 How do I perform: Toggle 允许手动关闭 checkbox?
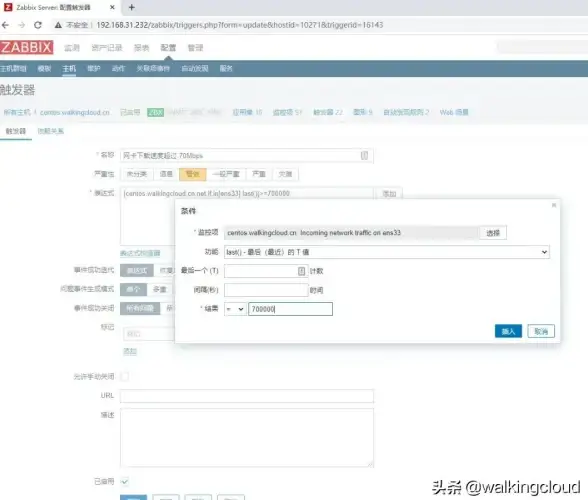pyautogui.click(x=125, y=376)
